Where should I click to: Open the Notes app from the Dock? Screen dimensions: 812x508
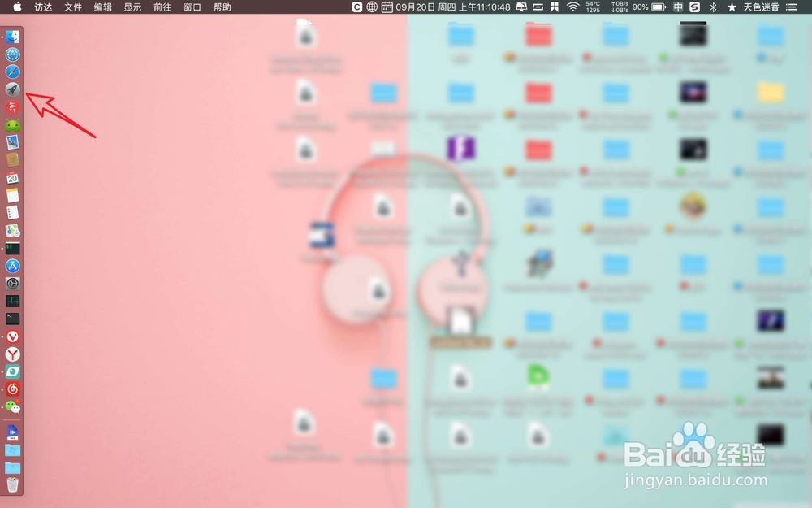11,197
